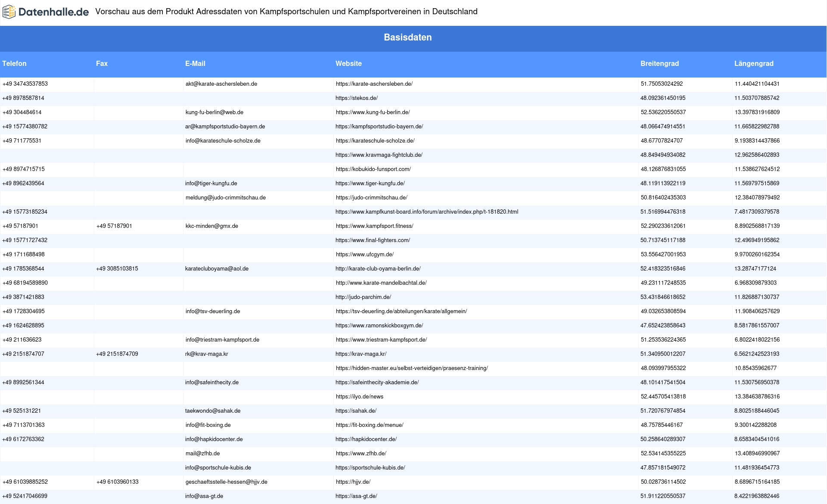
Task: Select email akt@karate-aschersleben.de
Action: coord(221,84)
